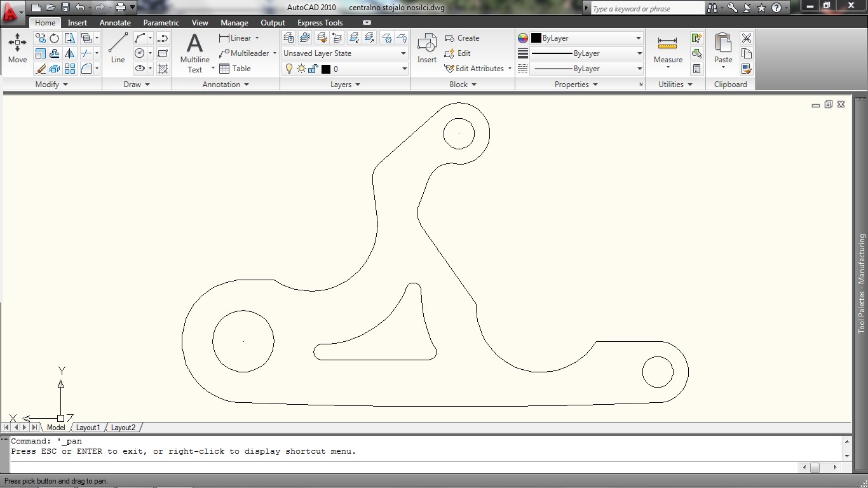Toggle layer 0 freeze sun icon
Screen dimensions: 868x488
coord(301,69)
